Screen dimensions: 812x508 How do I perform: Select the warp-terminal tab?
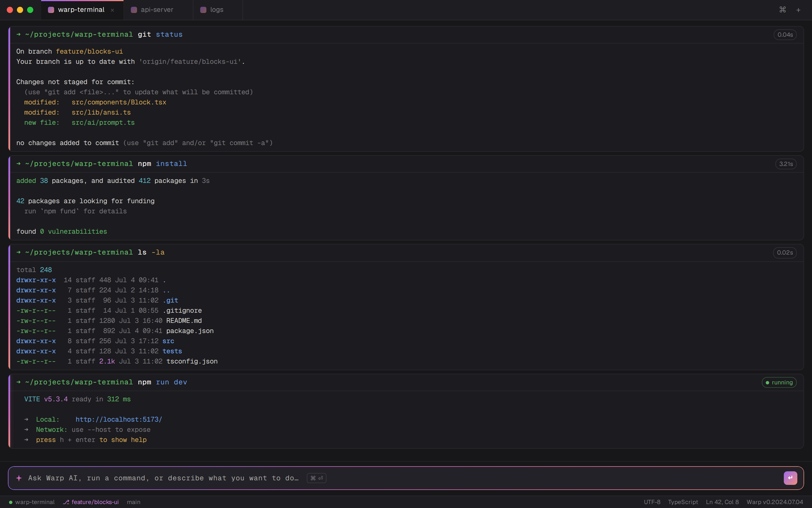82,10
